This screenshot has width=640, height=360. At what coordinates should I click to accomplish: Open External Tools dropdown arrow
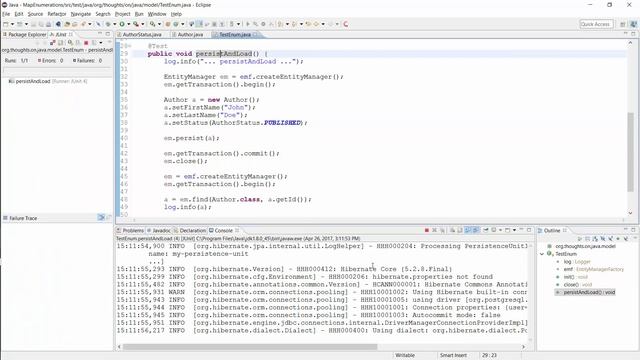[x=142, y=24]
